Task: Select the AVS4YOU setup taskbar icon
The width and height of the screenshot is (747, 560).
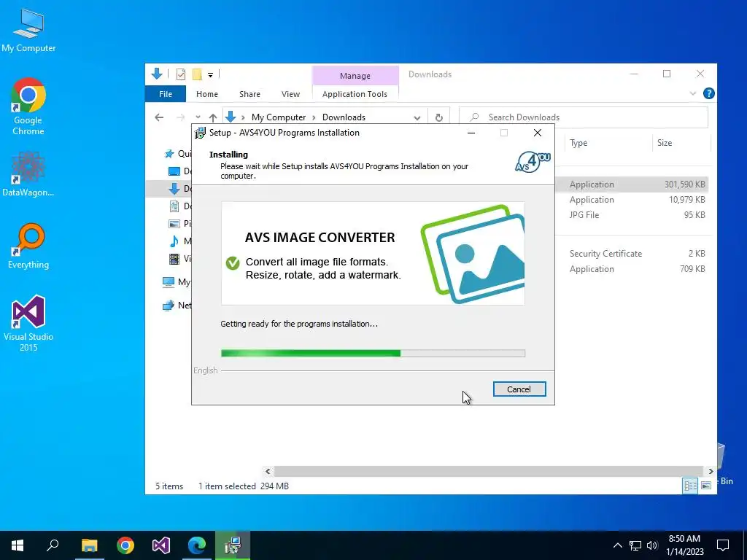Action: tap(233, 545)
